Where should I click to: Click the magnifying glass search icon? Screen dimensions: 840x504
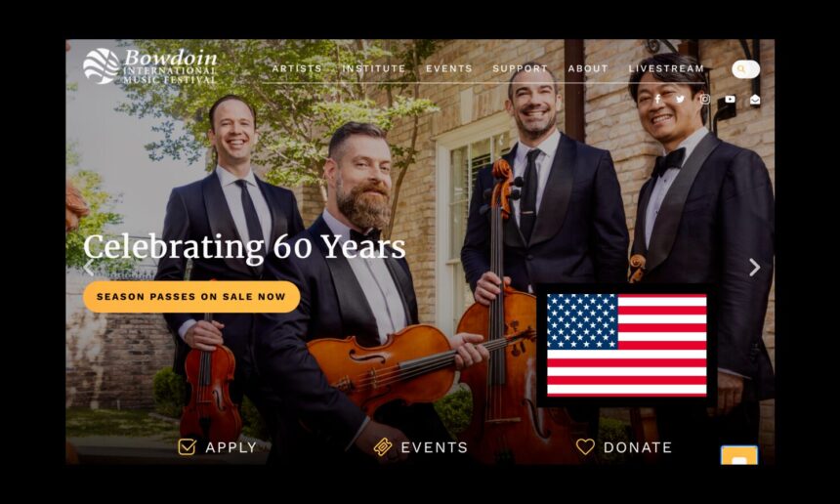click(x=741, y=69)
